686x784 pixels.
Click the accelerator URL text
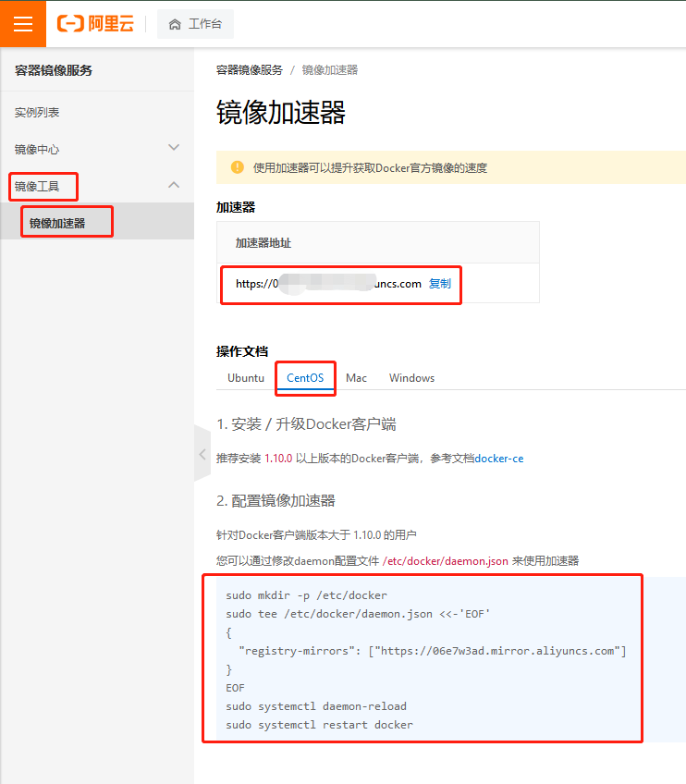coord(328,284)
